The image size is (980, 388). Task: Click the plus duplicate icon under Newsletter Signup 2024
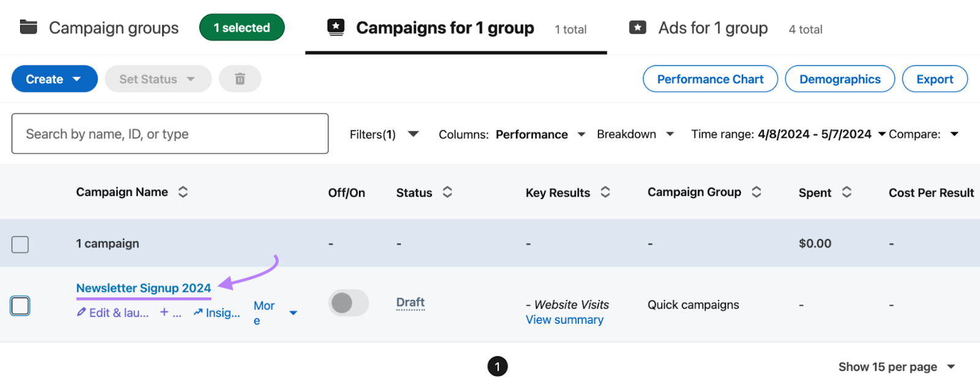[x=163, y=312]
